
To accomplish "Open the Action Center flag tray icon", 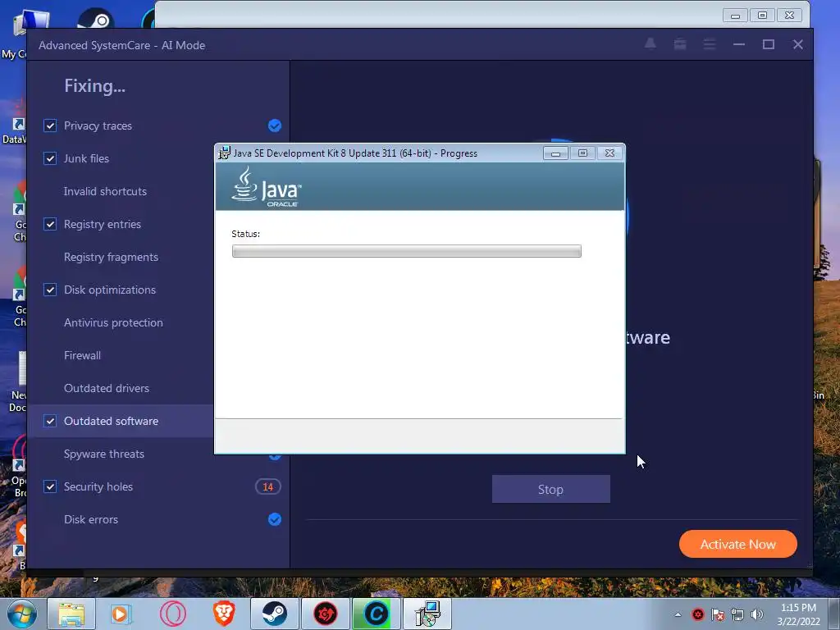I will tap(718, 614).
